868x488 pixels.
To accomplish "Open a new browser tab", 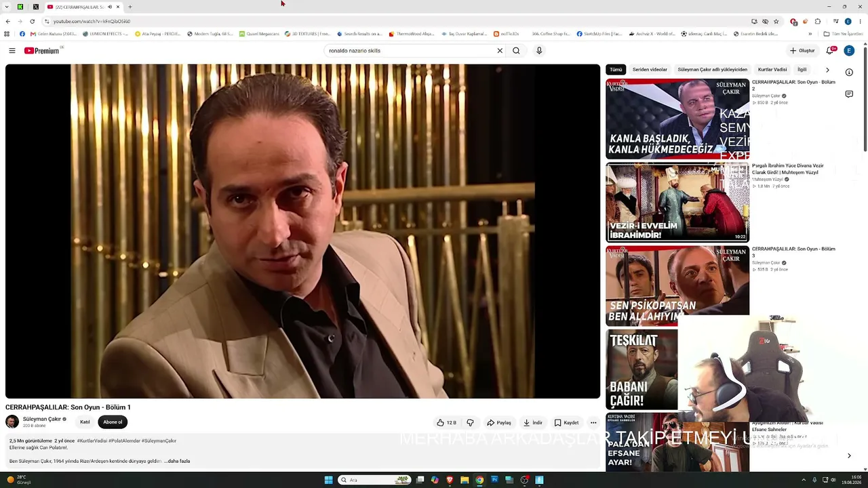I will (130, 7).
